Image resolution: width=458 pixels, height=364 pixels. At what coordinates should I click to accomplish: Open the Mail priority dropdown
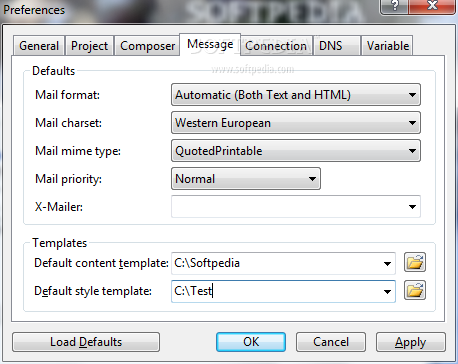(x=246, y=179)
